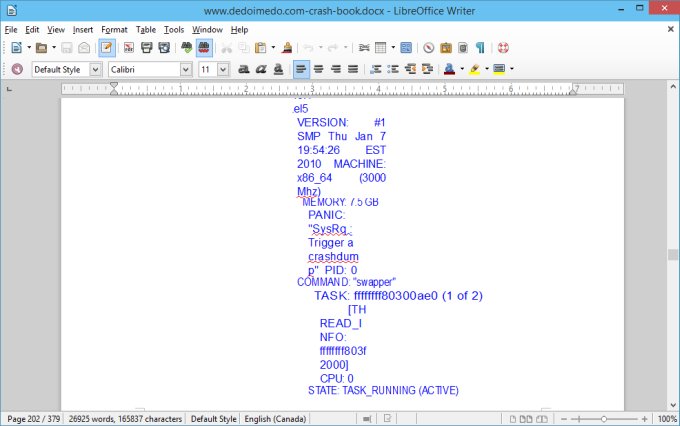Image resolution: width=680 pixels, height=426 pixels.
Task: Open the Format menu
Action: pyautogui.click(x=114, y=29)
